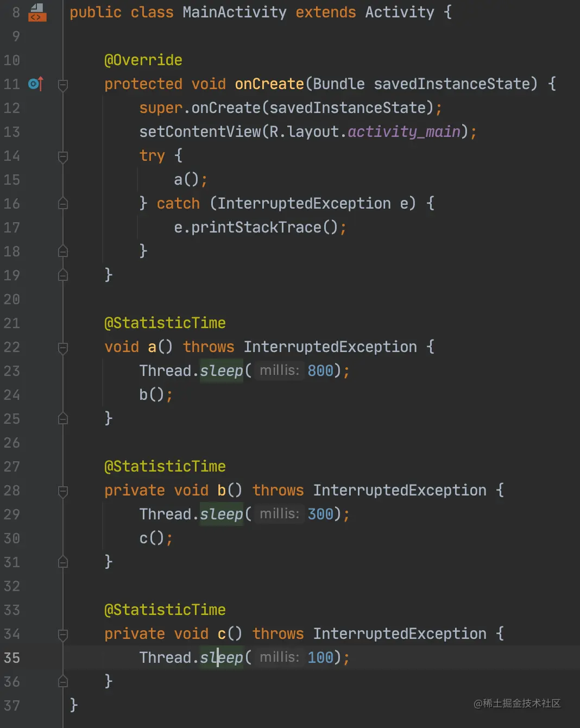This screenshot has width=580, height=728.
Task: Click the b() call on line 24
Action: click(152, 394)
